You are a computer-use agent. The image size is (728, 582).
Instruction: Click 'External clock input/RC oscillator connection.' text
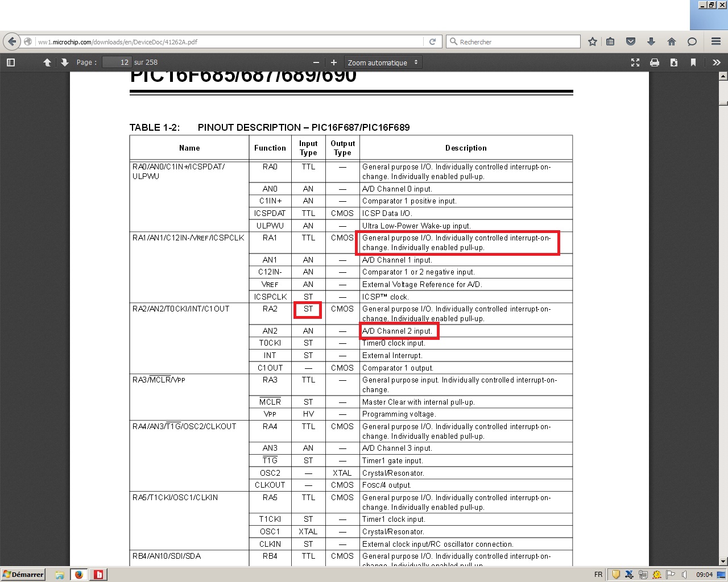point(438,544)
